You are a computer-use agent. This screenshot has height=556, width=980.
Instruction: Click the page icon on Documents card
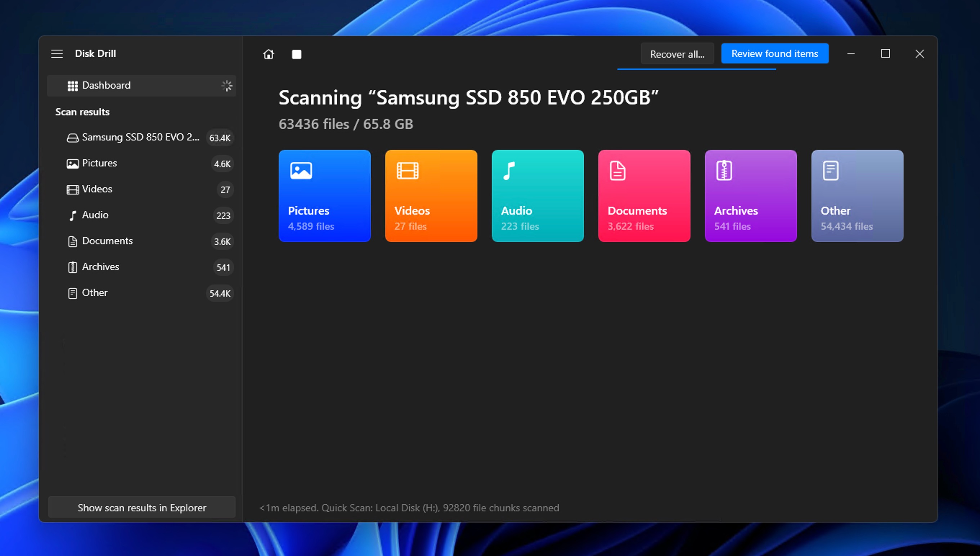617,171
